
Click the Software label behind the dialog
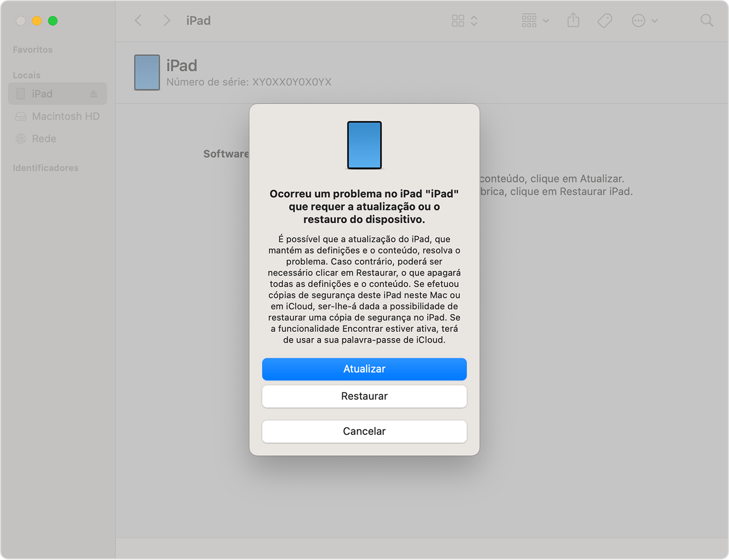226,154
